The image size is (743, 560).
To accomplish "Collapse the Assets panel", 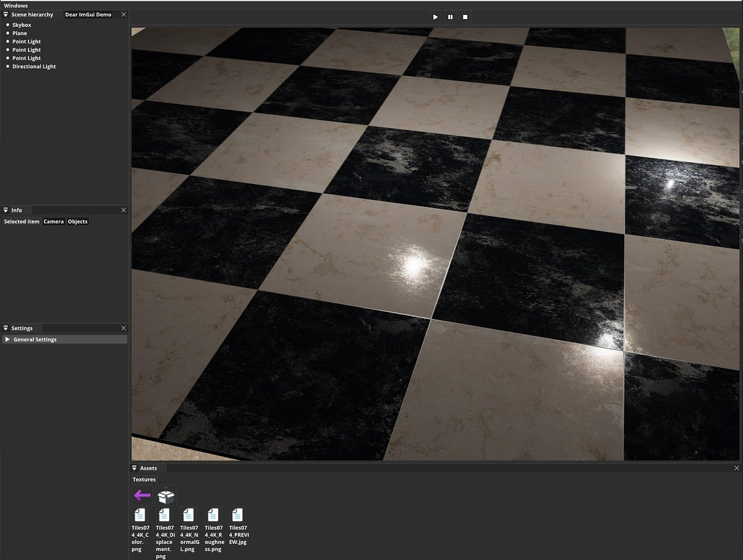I will [x=135, y=468].
